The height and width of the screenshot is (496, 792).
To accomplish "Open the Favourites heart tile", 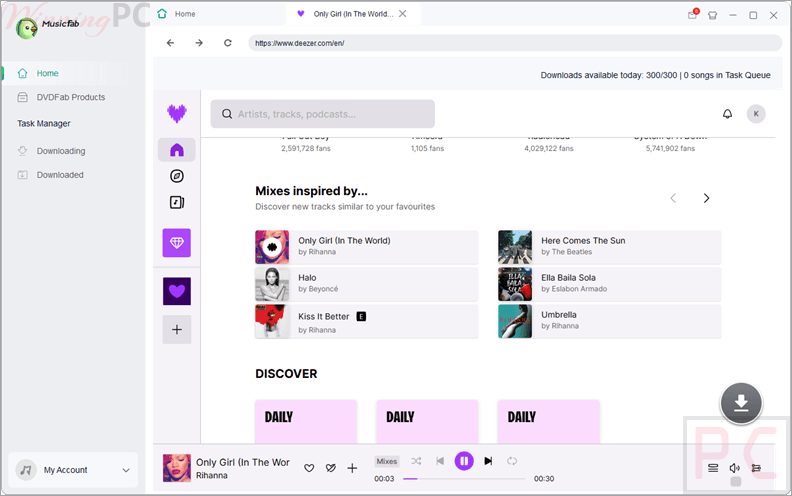I will click(177, 291).
